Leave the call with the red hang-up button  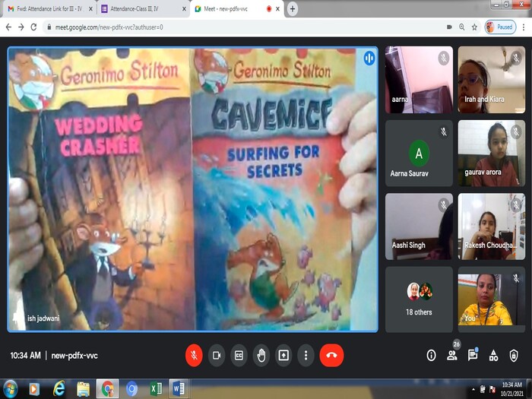331,355
